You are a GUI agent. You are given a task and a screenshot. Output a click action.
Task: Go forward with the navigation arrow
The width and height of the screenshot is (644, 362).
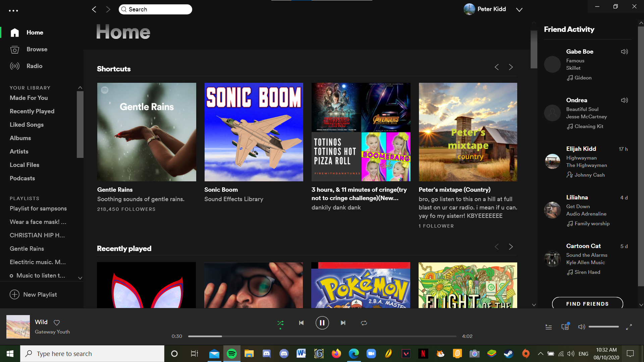click(x=108, y=9)
